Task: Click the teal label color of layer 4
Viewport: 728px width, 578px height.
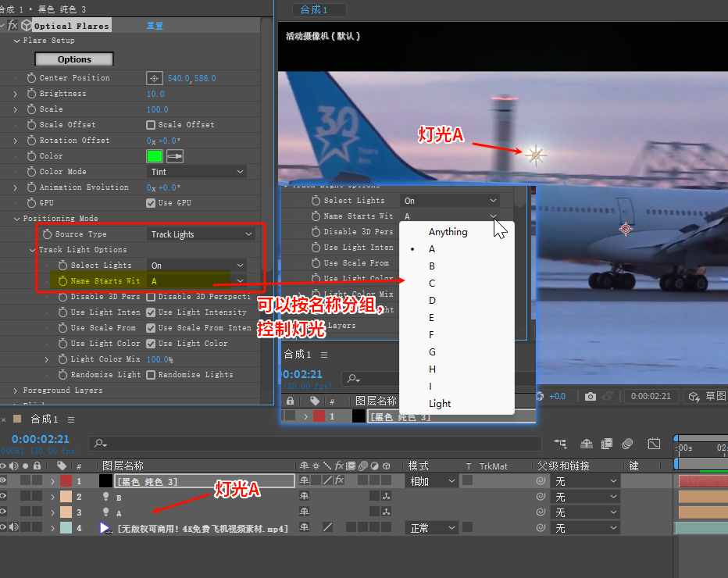Action: click(x=66, y=528)
